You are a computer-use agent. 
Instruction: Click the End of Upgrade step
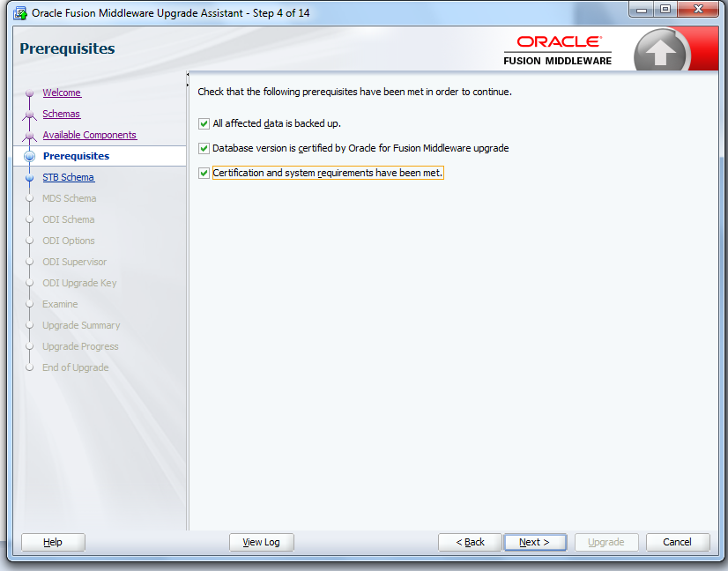pyautogui.click(x=75, y=367)
